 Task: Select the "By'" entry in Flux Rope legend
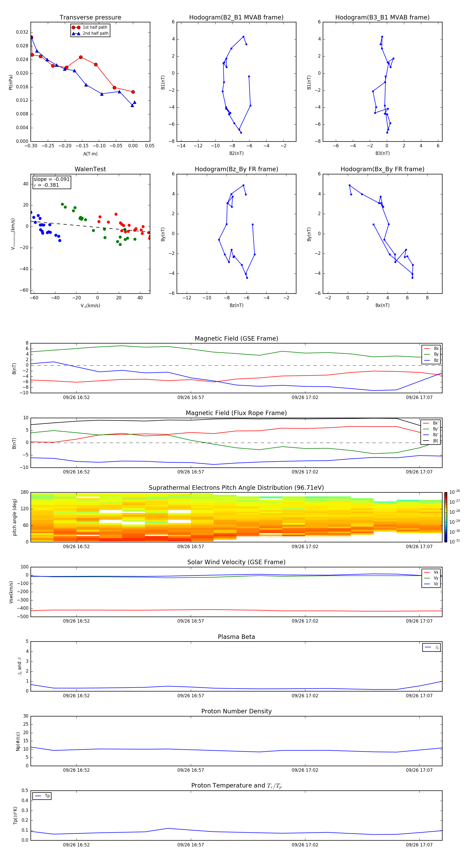coord(431,429)
